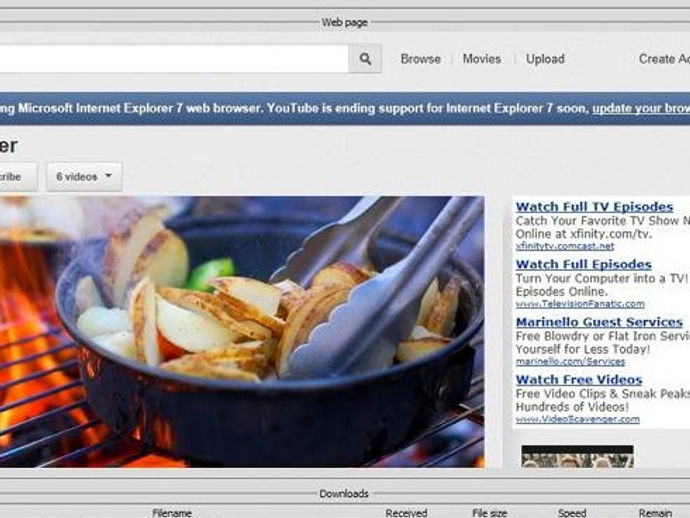Click 'Free Video Clips & Sneak Peaks' text
The height and width of the screenshot is (518, 690).
click(x=603, y=394)
